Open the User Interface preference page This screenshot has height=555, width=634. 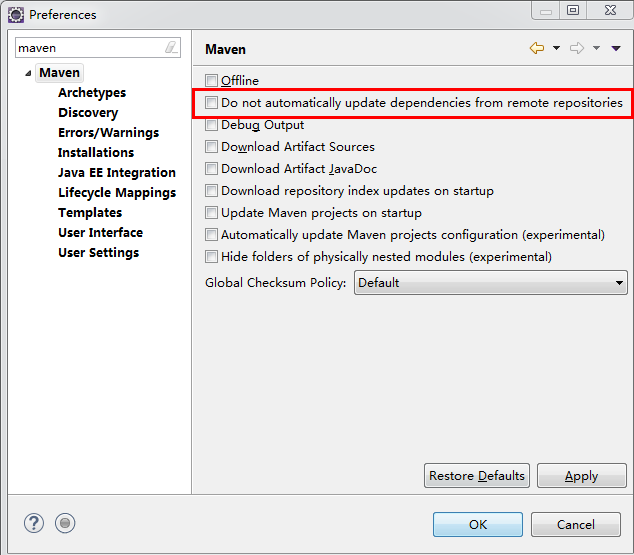point(100,232)
